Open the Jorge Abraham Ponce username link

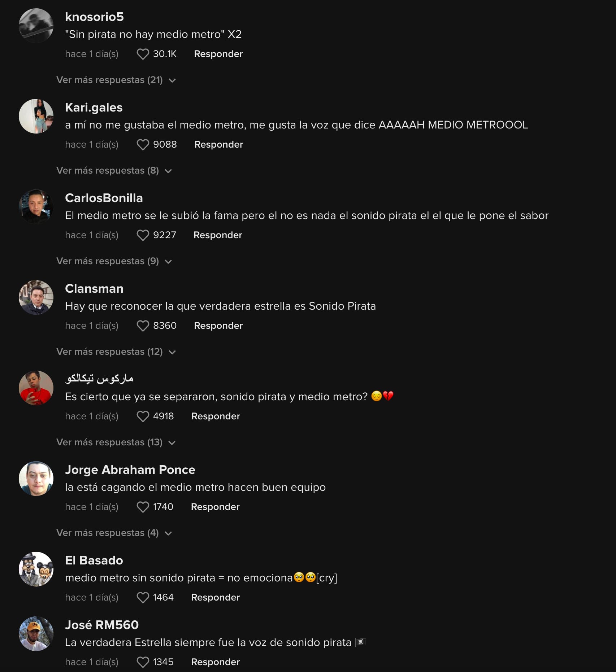coord(130,470)
